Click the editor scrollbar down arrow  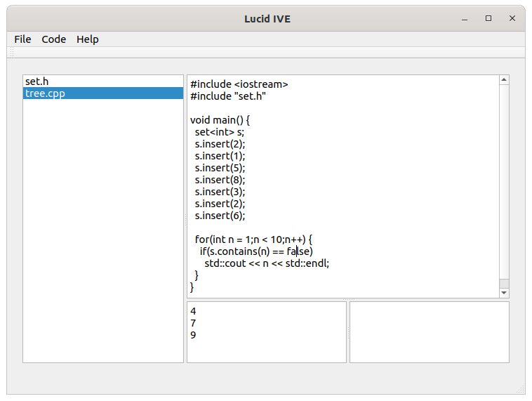pos(504,293)
